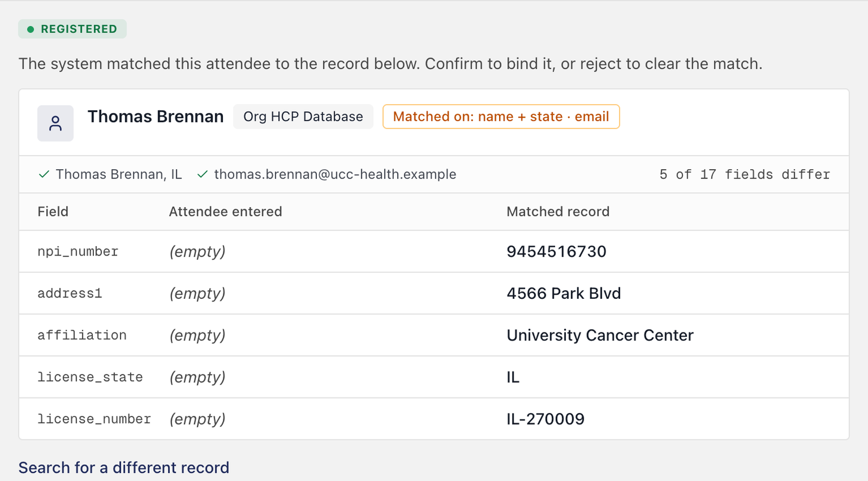
Task: Select the NPI value 9454516730
Action: (557, 252)
